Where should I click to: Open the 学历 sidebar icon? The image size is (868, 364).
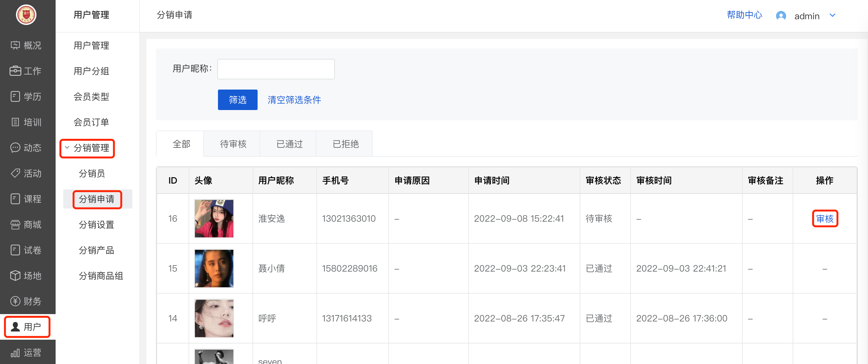pyautogui.click(x=15, y=97)
